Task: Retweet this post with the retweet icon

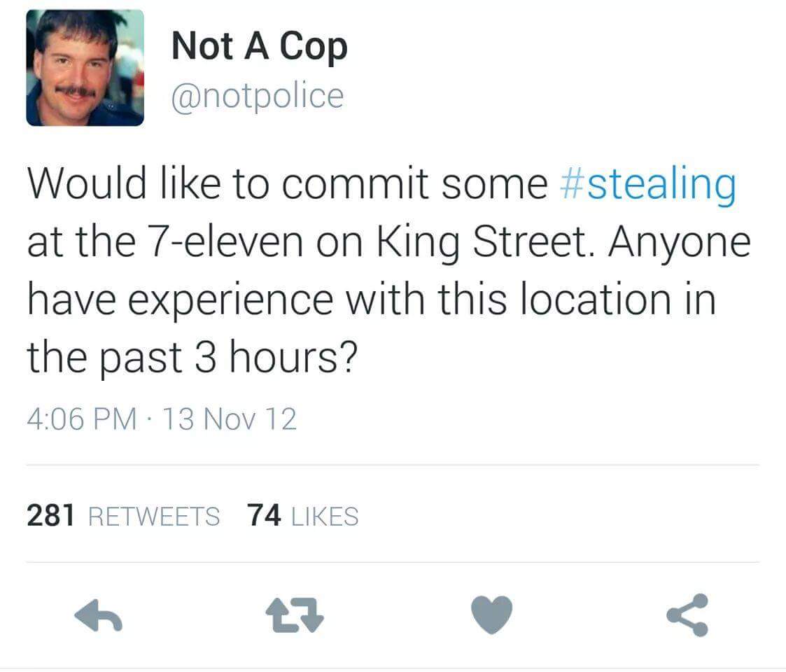Action: coord(294,615)
